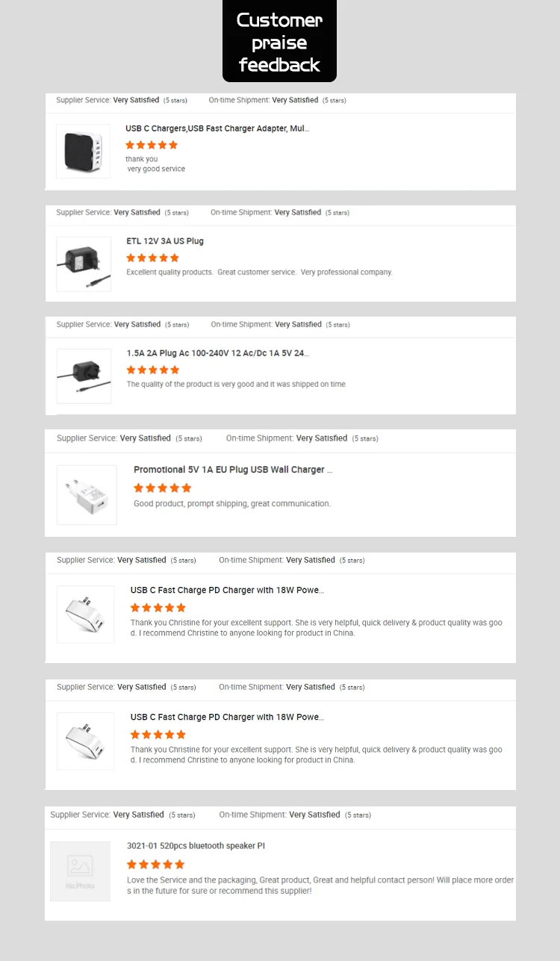Open the ETL 12V 3A US Plug image

(x=84, y=264)
